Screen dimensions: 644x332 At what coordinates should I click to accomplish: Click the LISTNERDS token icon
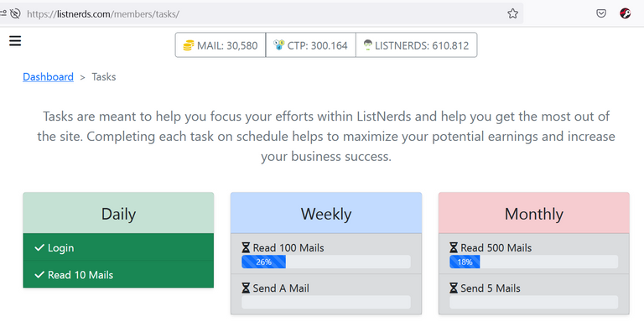(367, 44)
